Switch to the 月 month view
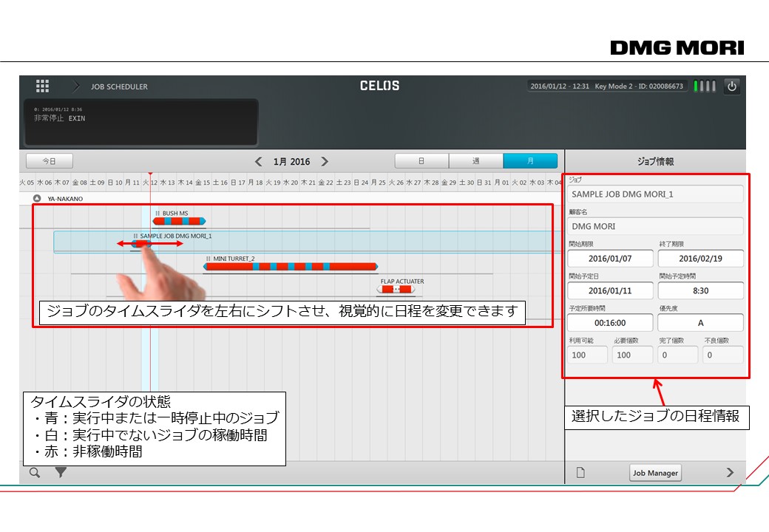Screen dimensions: 769x532 click(x=530, y=161)
